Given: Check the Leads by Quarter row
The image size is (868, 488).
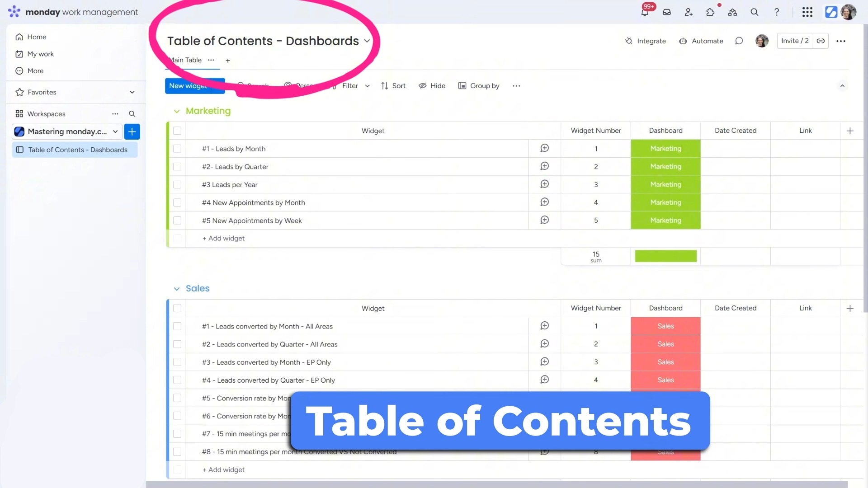Looking at the screenshot, I should [177, 167].
